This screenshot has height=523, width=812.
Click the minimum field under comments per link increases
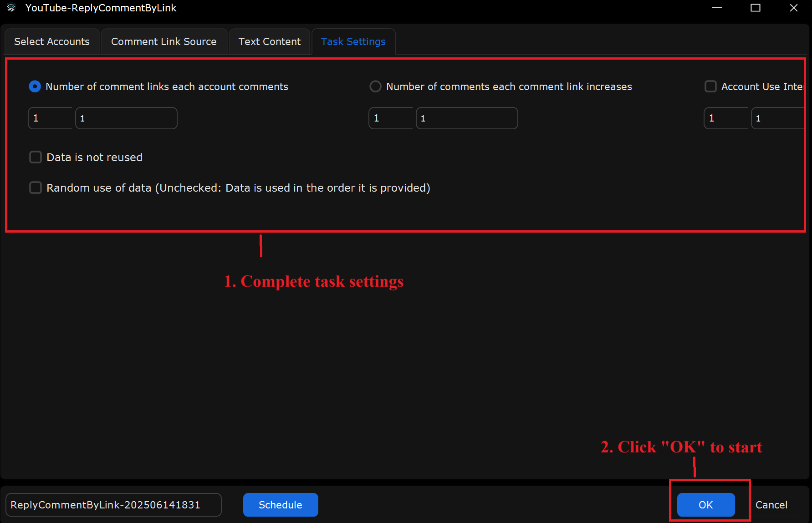tap(391, 118)
